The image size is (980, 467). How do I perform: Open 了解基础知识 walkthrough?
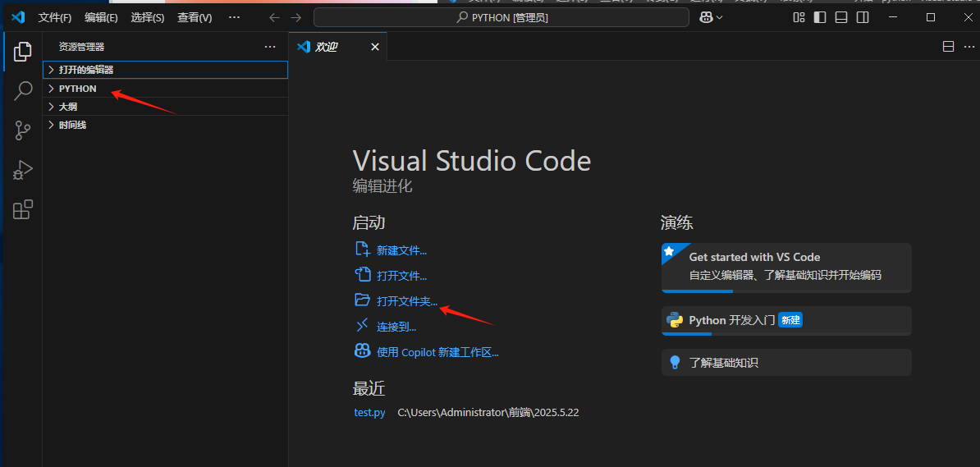[x=786, y=362]
